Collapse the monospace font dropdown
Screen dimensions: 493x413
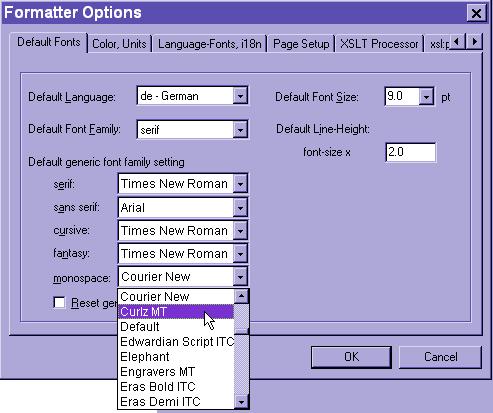point(240,276)
